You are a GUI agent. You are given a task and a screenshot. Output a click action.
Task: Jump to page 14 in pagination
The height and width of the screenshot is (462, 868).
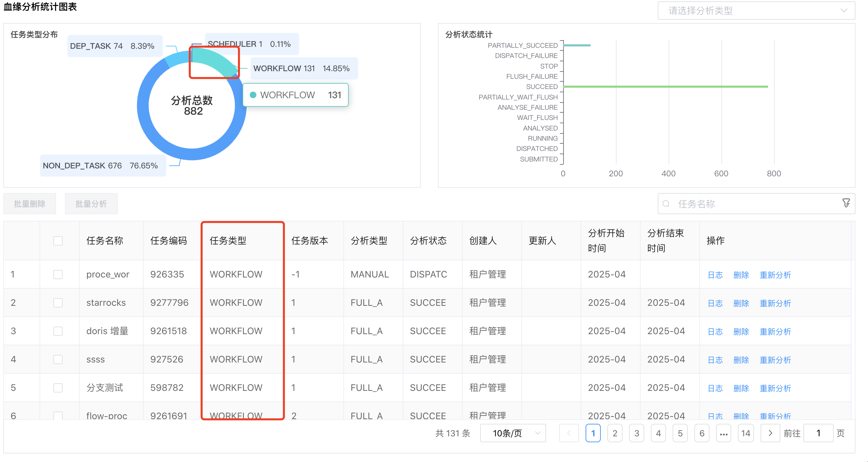pyautogui.click(x=746, y=433)
